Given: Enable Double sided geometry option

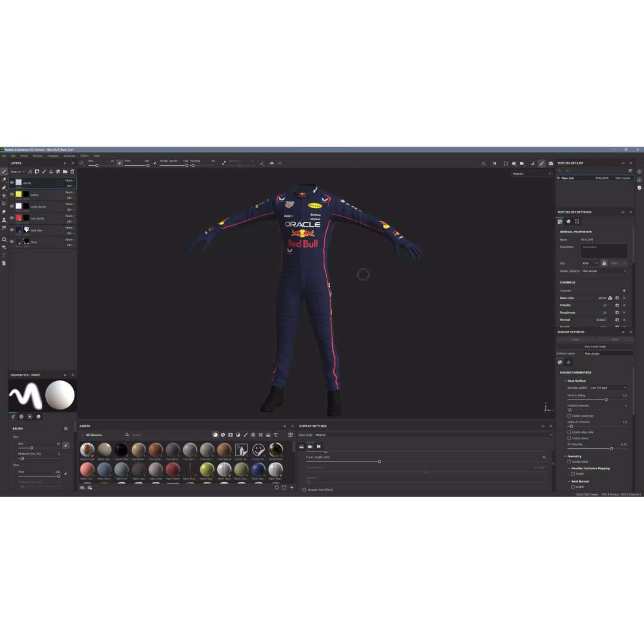Looking at the screenshot, I should [569, 462].
